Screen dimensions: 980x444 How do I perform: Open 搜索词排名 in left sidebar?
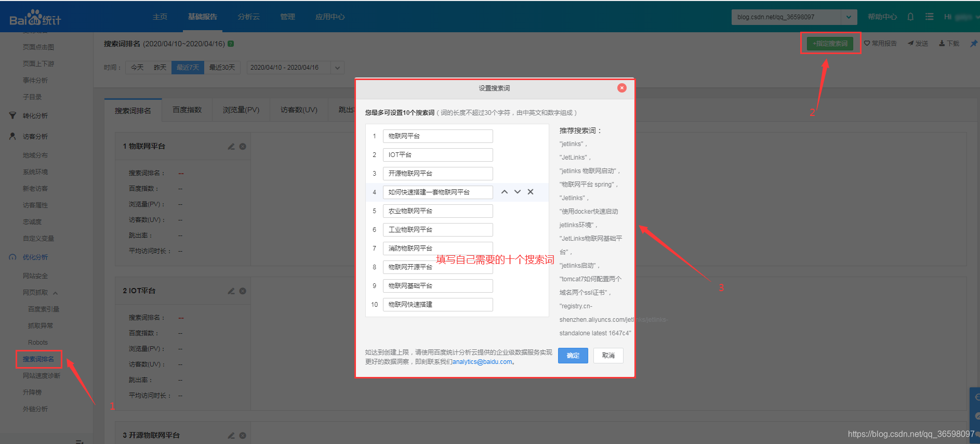tap(38, 359)
